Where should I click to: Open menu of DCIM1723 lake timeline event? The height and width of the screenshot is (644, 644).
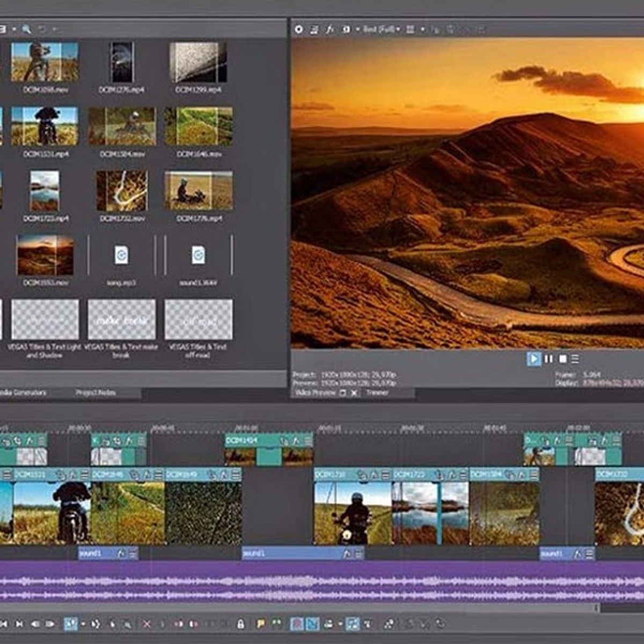[x=463, y=475]
